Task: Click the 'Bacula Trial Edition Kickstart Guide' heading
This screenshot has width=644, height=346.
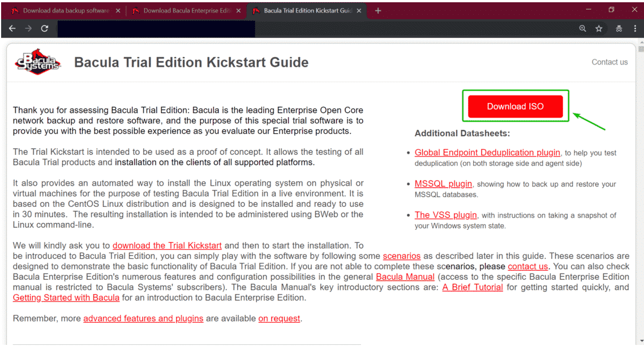Action: pyautogui.click(x=191, y=62)
